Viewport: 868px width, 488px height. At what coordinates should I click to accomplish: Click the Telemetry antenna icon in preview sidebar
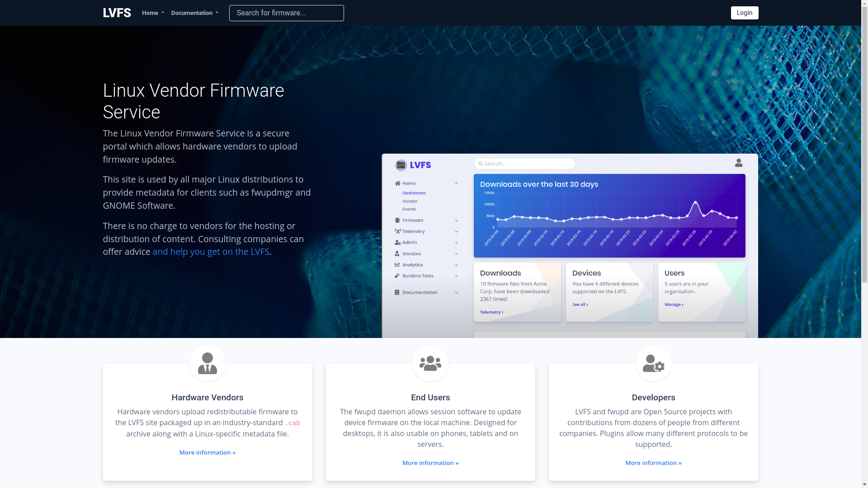tap(398, 231)
